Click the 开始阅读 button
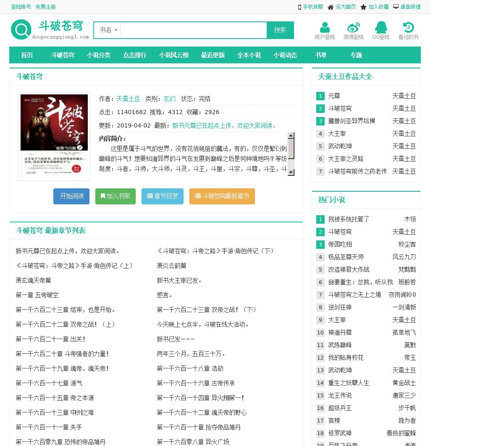504x446 pixels. pyautogui.click(x=71, y=196)
